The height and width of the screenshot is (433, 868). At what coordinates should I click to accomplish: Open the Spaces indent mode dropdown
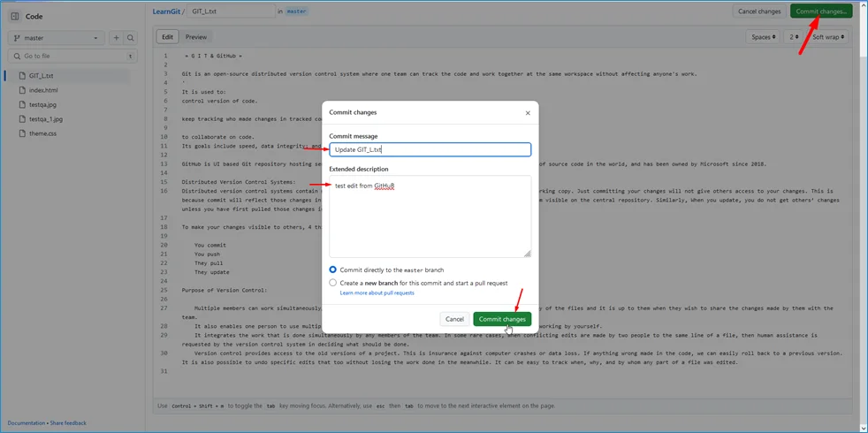point(762,37)
